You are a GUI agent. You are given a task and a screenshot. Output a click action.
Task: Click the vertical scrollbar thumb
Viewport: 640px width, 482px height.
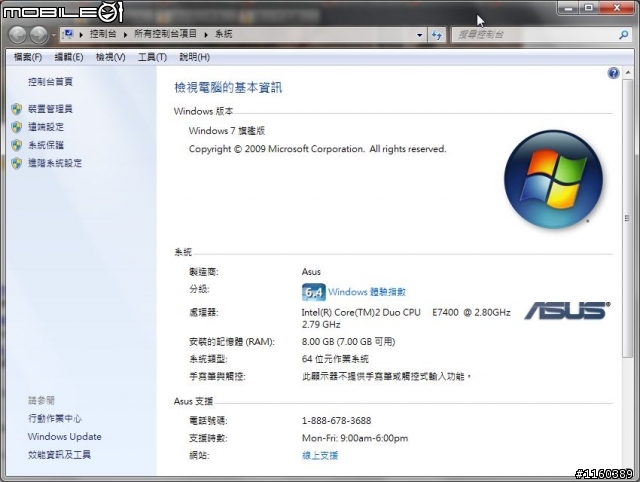(628, 218)
